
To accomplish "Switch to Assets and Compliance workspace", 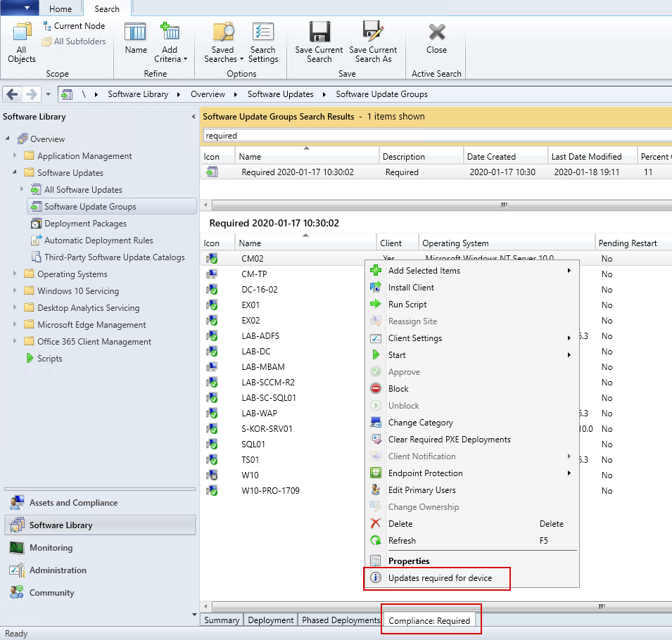I will [100, 502].
